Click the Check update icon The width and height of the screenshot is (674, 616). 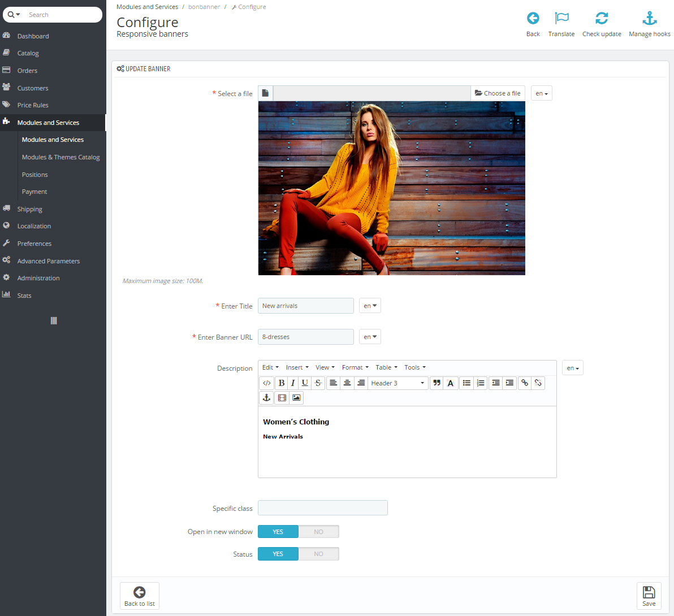(x=602, y=23)
